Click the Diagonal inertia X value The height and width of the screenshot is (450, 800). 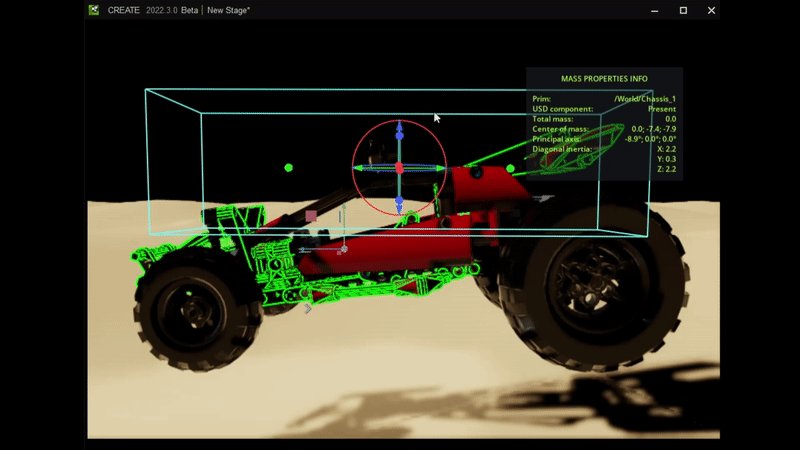coord(664,149)
